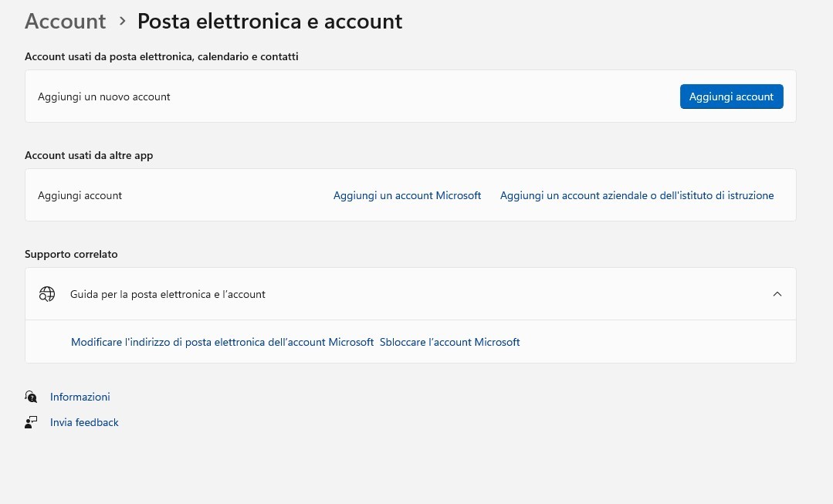Screen dimensions: 833x504
Task: Open Invia feedback link
Action: point(84,422)
